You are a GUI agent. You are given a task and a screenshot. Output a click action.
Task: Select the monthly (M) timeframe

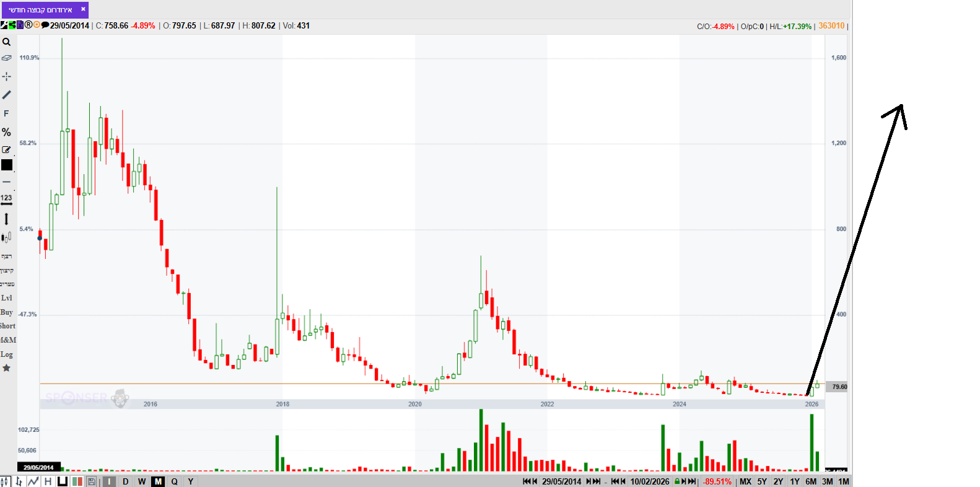coord(159,481)
